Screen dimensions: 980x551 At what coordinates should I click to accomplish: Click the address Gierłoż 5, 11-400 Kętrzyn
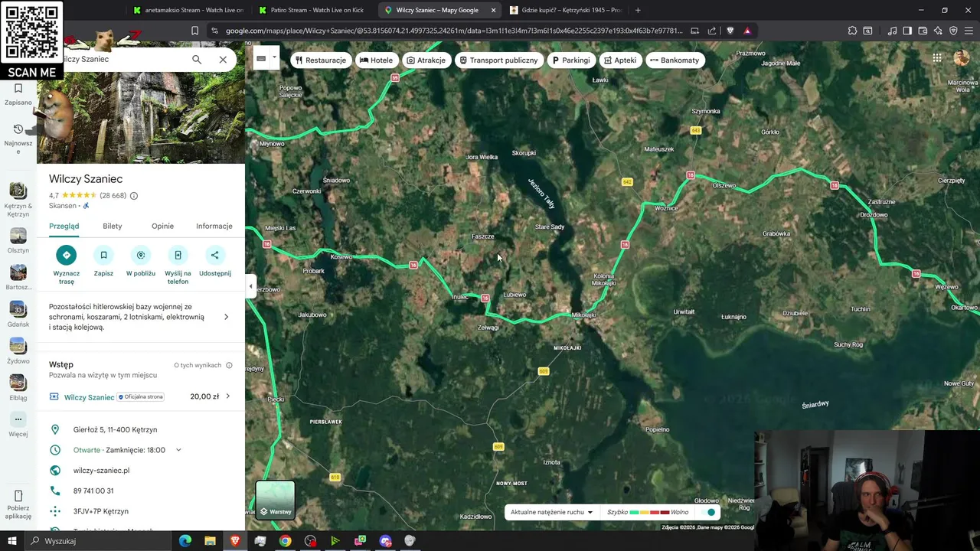[x=115, y=430]
